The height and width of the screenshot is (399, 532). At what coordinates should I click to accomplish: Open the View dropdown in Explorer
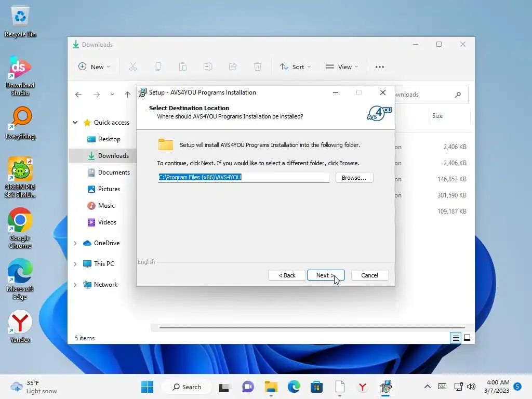pyautogui.click(x=342, y=67)
